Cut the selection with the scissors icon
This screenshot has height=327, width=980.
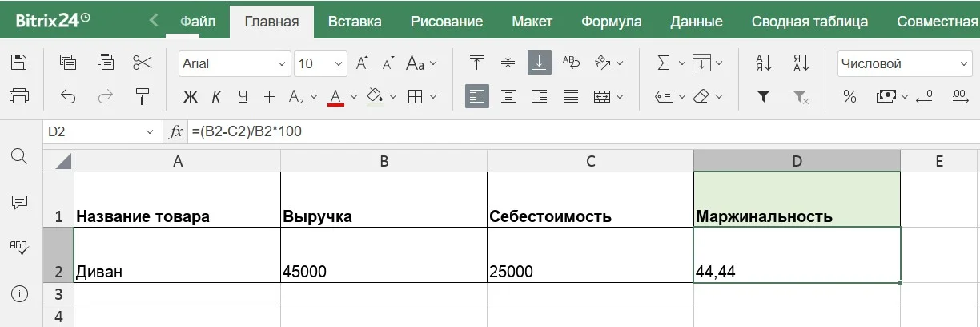(x=143, y=63)
